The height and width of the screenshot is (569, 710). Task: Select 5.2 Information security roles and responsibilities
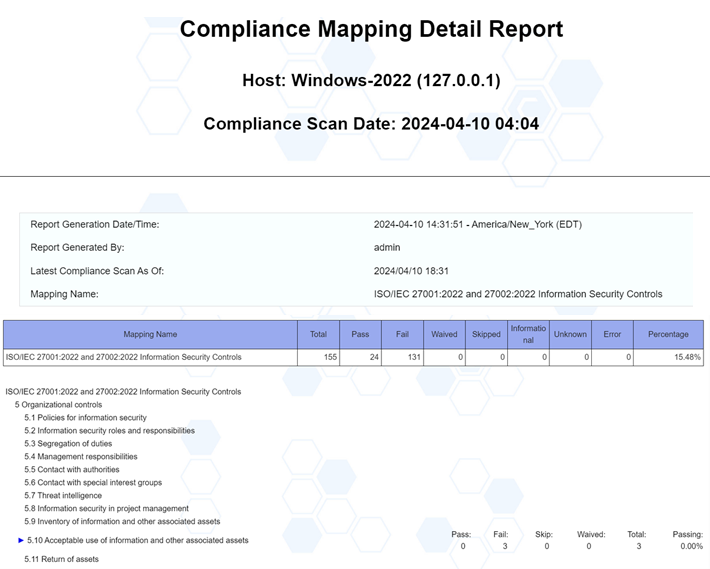110,430
